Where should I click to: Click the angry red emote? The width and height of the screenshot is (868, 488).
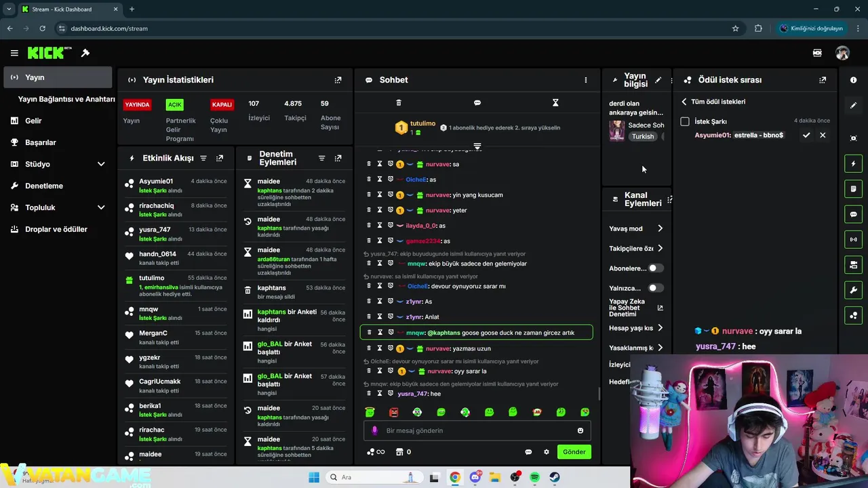tap(393, 412)
